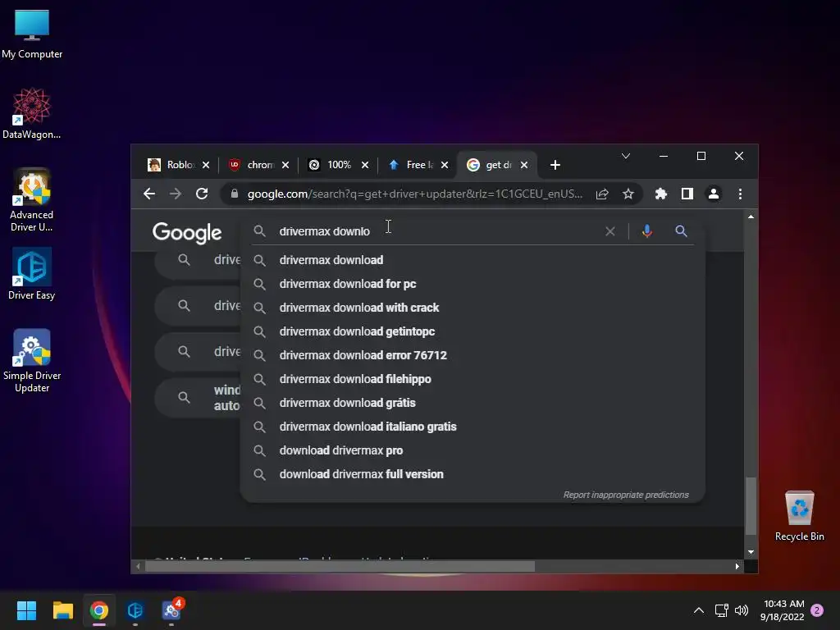Open My Computer desktop icon

coord(32,34)
